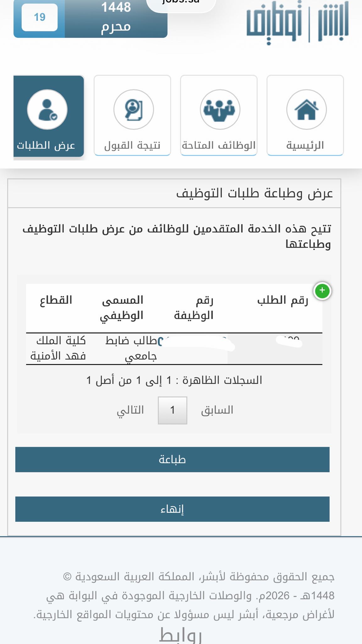Open نتيجة القبول search document icon
362x644 pixels.
point(134,109)
